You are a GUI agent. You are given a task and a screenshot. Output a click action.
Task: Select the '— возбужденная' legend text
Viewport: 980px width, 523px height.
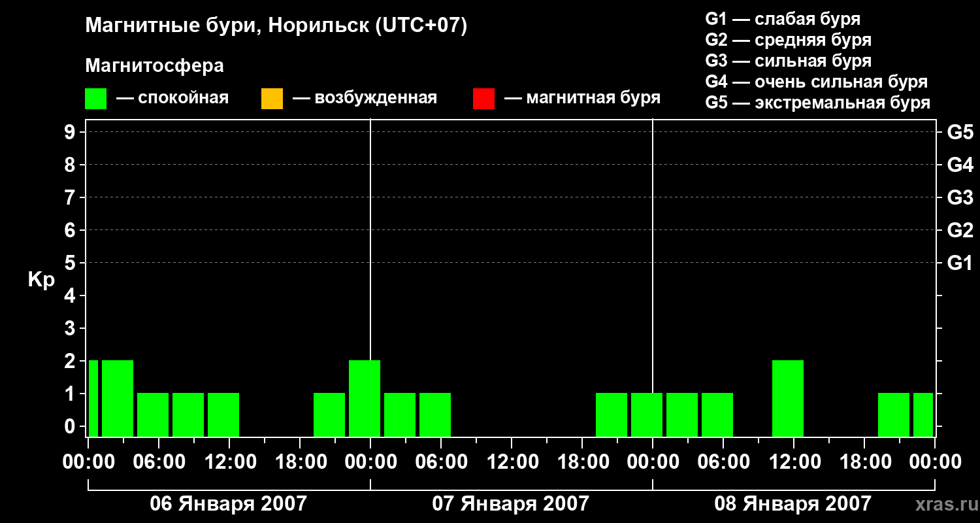[365, 98]
